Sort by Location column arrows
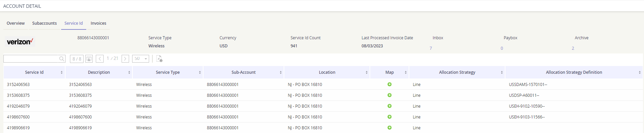Screen dimensions: 644x133 (366, 72)
